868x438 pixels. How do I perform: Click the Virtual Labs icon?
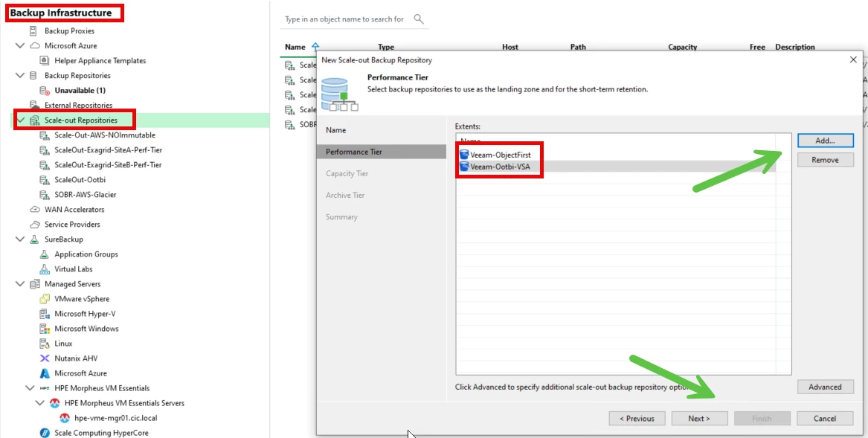45,269
